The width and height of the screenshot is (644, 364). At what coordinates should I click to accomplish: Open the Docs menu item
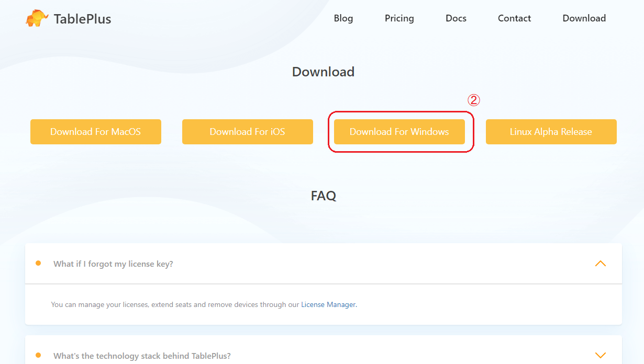click(x=456, y=18)
